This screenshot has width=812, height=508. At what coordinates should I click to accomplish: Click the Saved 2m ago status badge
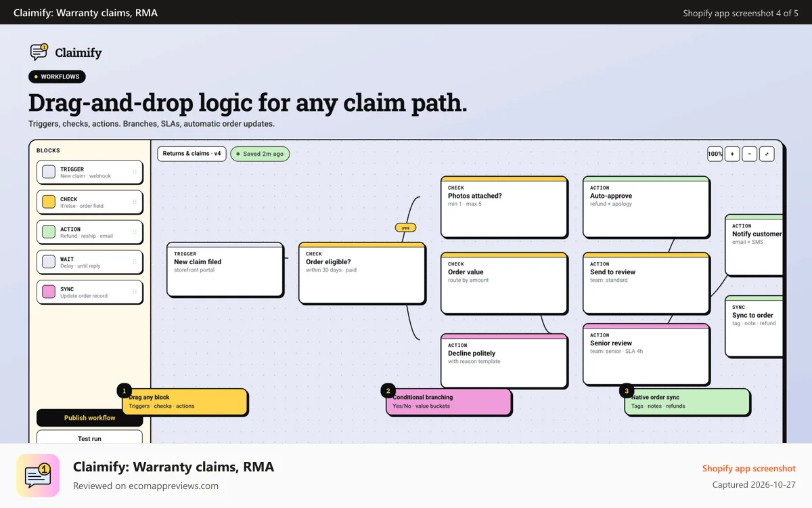(260, 154)
